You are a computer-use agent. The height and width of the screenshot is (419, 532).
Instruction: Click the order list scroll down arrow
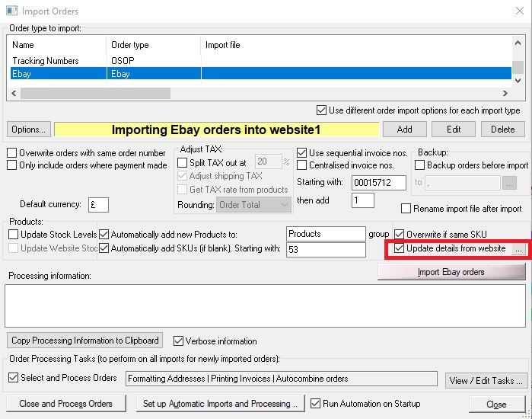click(518, 81)
